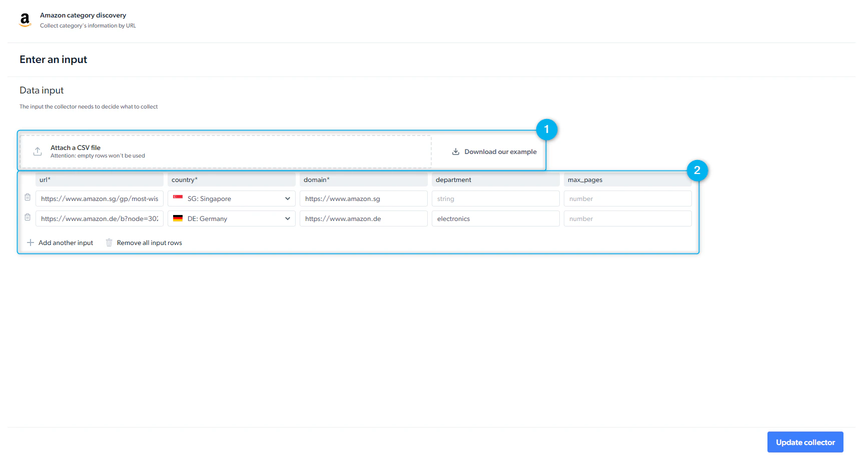The height and width of the screenshot is (456, 868).
Task: Click the Data input heading
Action: 42,90
